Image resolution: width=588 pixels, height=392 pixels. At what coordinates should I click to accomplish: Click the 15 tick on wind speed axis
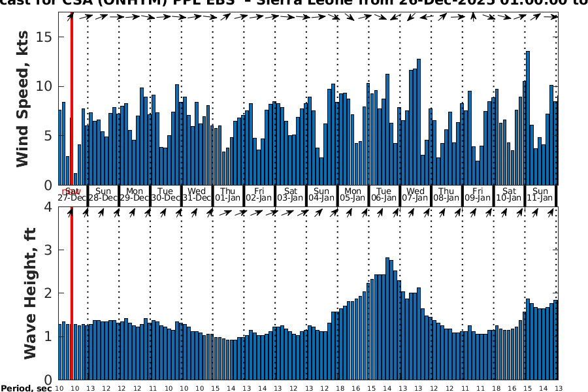coord(44,37)
